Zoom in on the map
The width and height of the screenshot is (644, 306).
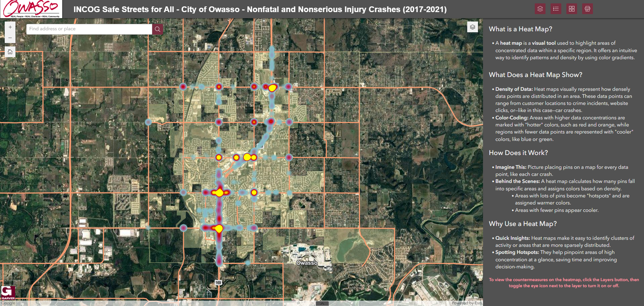point(10,27)
